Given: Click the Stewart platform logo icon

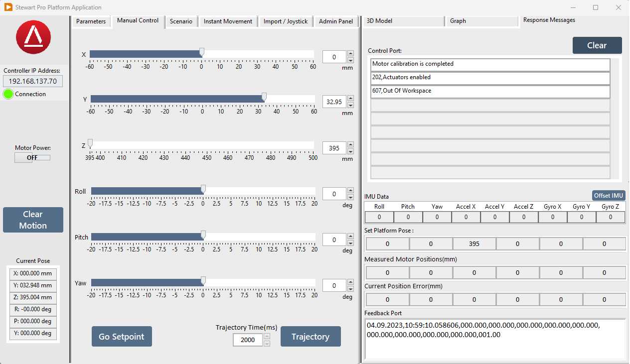Looking at the screenshot, I should point(33,37).
